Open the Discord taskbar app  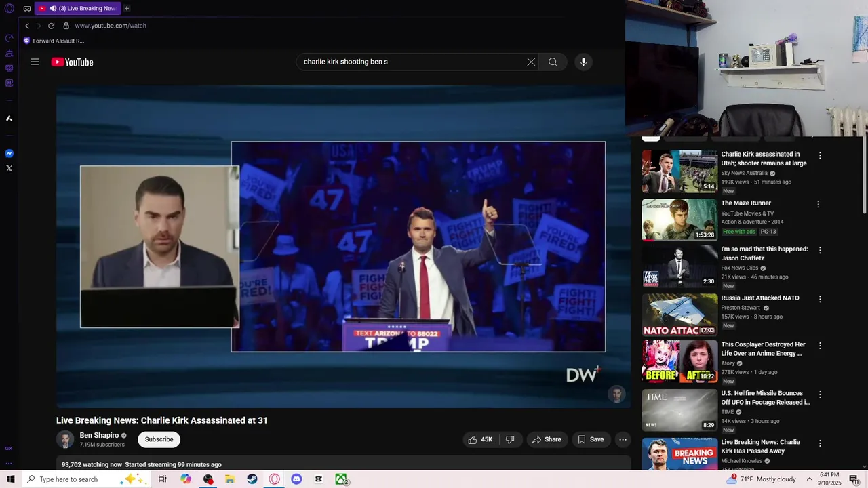[x=296, y=479]
